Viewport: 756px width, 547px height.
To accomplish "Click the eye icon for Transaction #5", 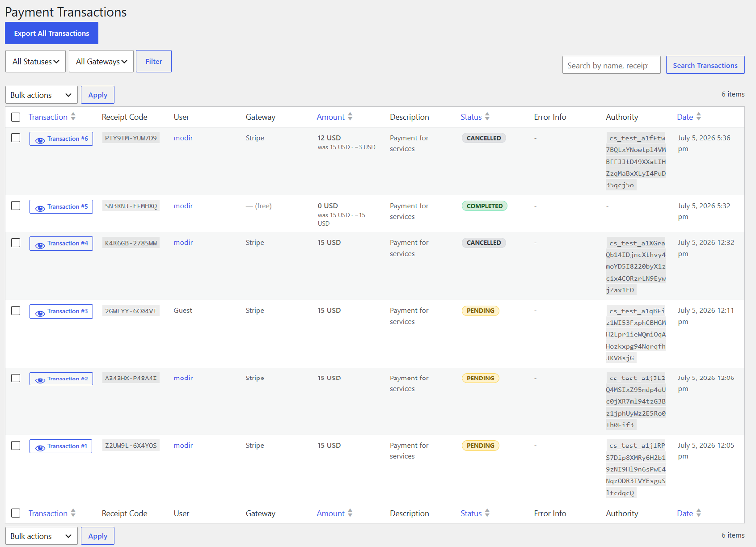I will tap(40, 208).
